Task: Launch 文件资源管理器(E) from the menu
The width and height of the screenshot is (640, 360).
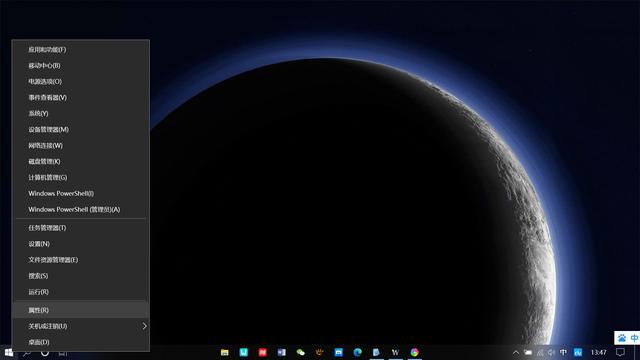Action: tap(80, 260)
